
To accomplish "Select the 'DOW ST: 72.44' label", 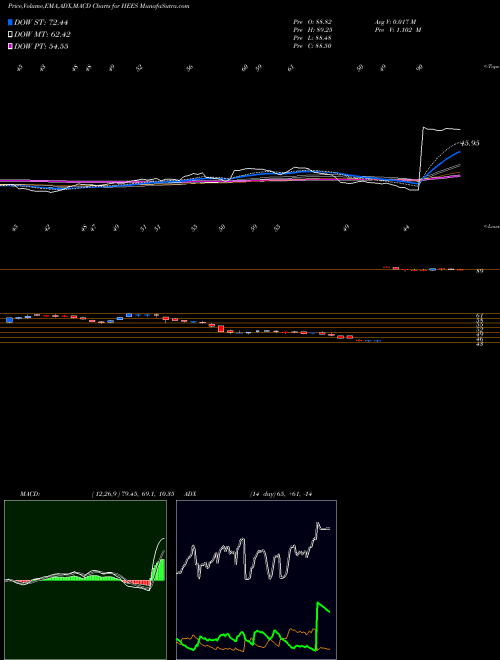I will click(41, 22).
